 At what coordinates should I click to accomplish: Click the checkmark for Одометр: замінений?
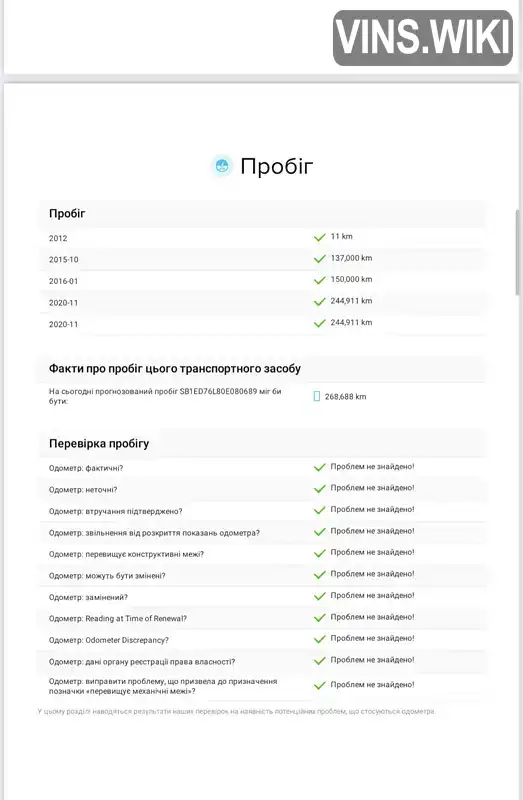(319, 596)
